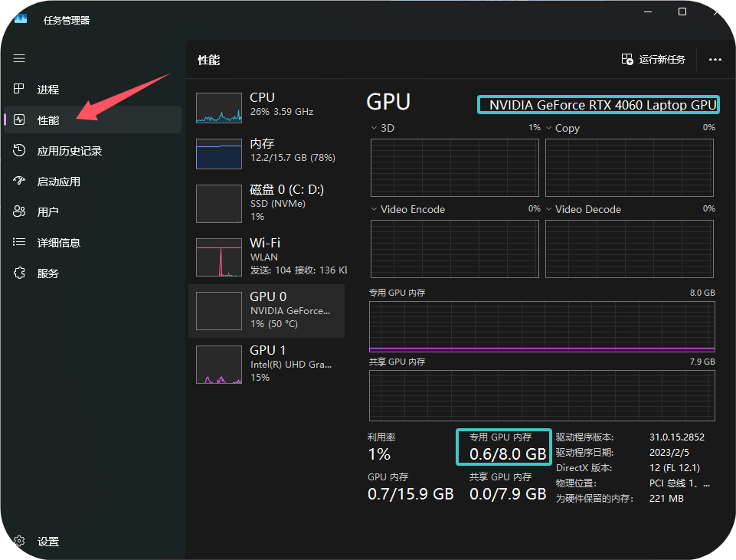736x560 pixels.
Task: Open the 进程 (Processes) page icon
Action: point(19,89)
